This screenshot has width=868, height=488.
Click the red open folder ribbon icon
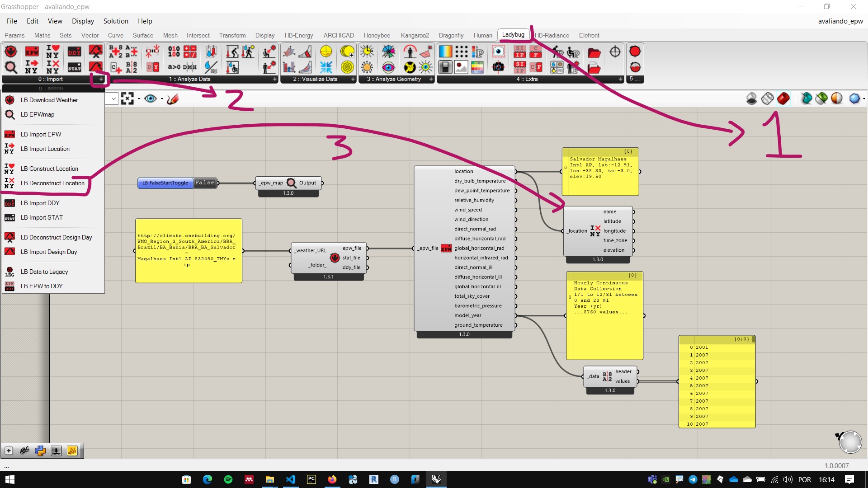click(x=594, y=52)
